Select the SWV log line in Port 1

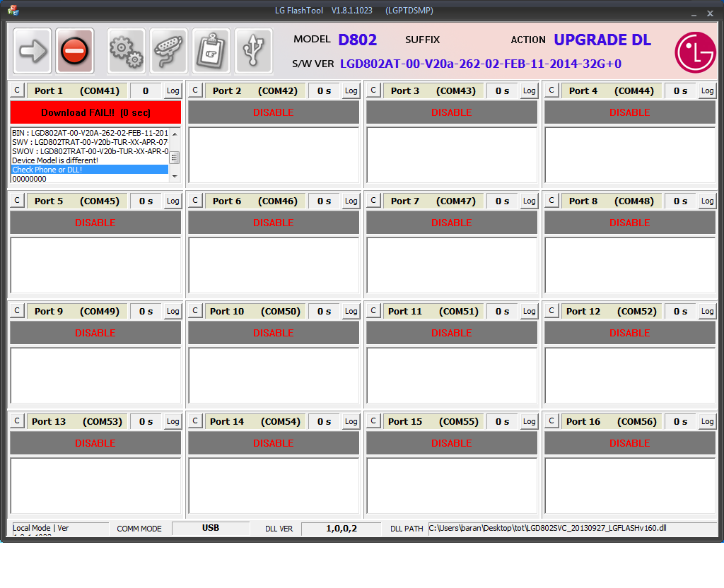click(x=90, y=142)
